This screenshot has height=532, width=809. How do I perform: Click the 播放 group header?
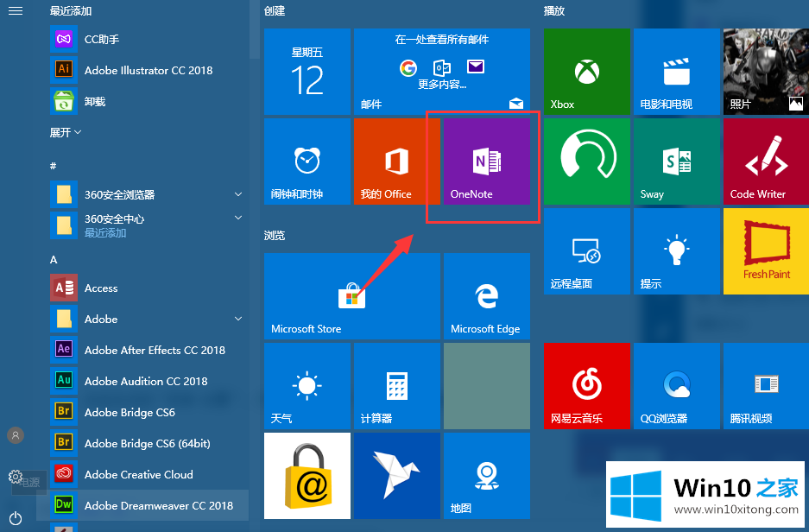pyautogui.click(x=554, y=11)
